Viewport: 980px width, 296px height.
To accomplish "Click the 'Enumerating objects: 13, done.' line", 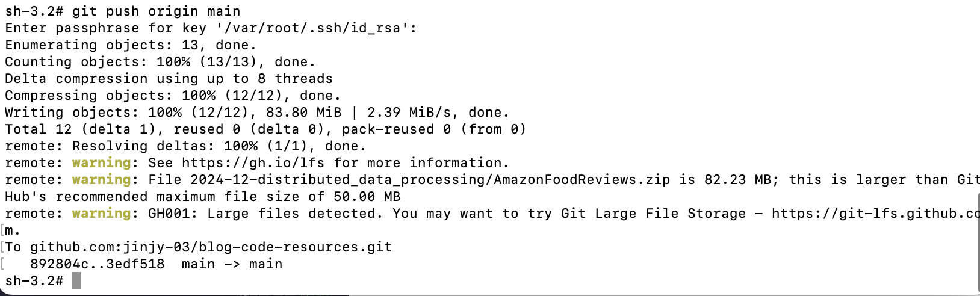I will [131, 45].
